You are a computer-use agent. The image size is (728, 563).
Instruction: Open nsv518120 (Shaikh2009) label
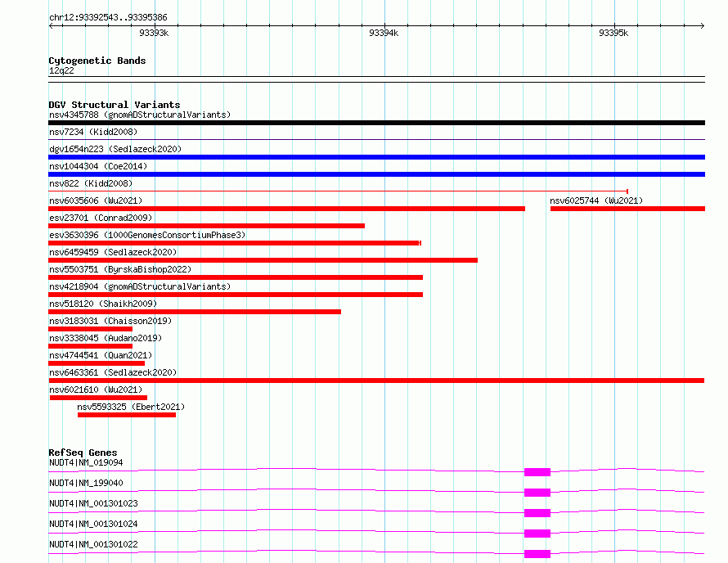103,304
